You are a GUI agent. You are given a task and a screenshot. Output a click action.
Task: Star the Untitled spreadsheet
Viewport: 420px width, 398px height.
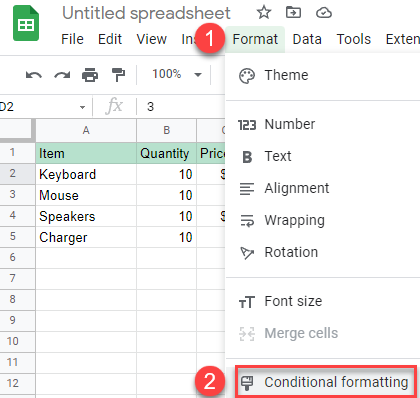click(264, 13)
